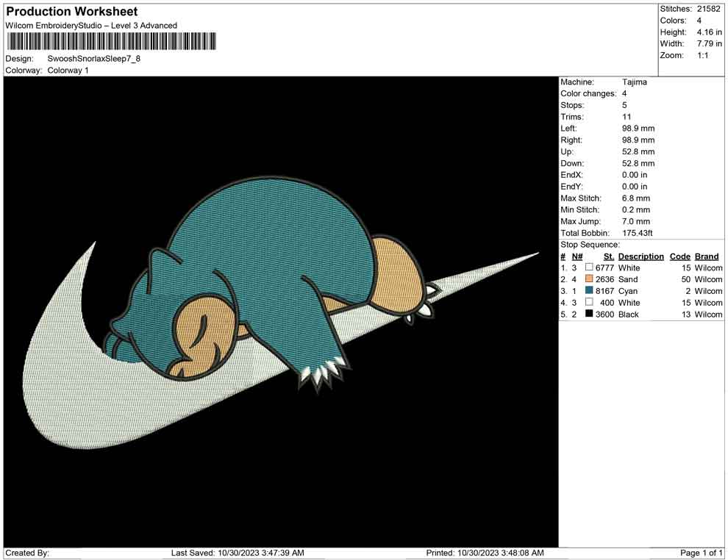Click the design name SwooshSnorlaxSleep7_8

coord(93,58)
